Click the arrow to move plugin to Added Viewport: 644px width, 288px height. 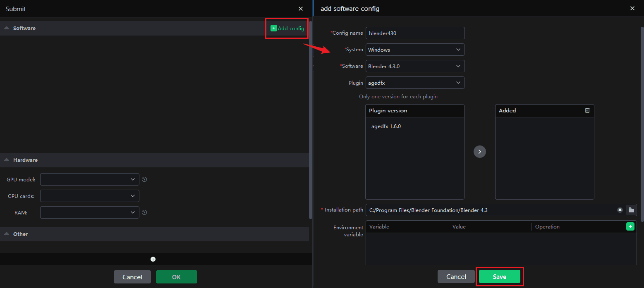point(479,152)
